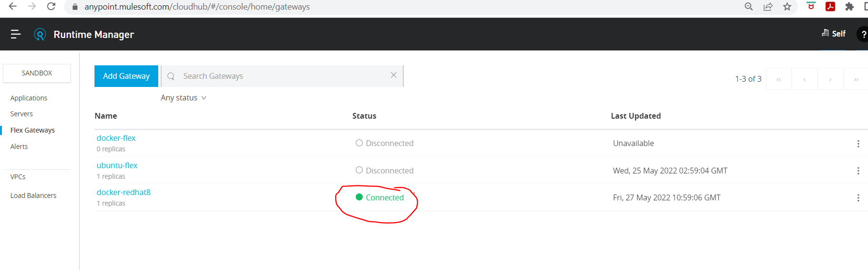The width and height of the screenshot is (868, 270).
Task: Open the docker-redhat8 gateway link
Action: click(x=124, y=192)
